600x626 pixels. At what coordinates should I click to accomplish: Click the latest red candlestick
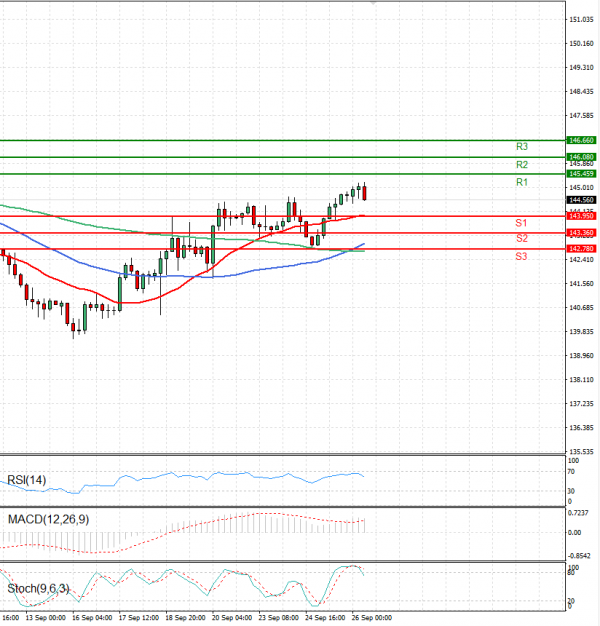tap(364, 193)
